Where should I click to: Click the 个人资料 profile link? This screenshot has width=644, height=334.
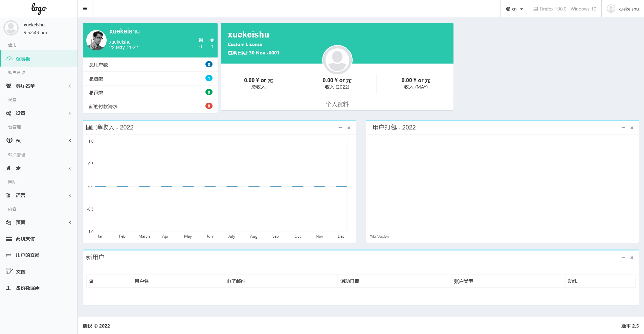coord(337,104)
